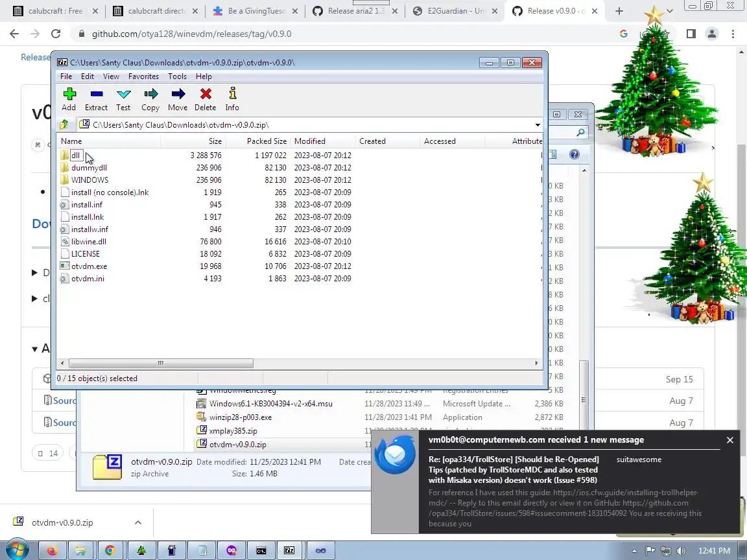Viewport: 747px width, 560px height.
Task: Click the horizontal scrollbar right arrow
Action: 536,364
